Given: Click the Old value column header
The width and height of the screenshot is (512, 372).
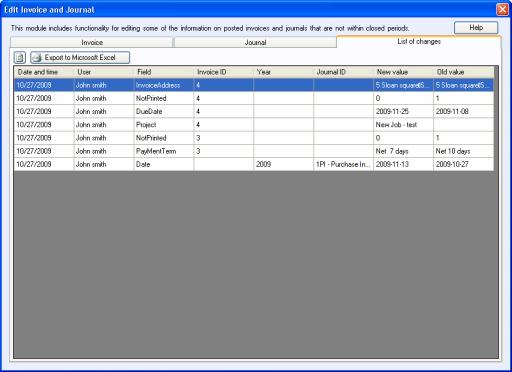Looking at the screenshot, I should [464, 72].
